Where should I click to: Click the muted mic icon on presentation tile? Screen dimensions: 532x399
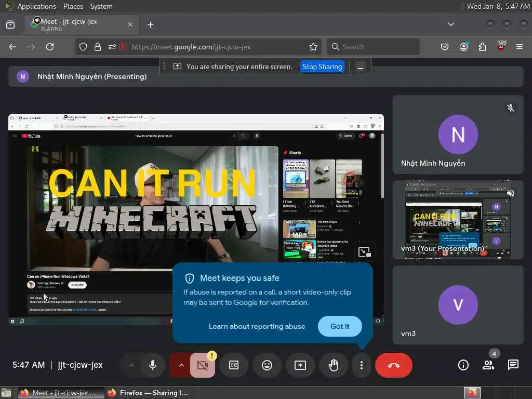511,193
